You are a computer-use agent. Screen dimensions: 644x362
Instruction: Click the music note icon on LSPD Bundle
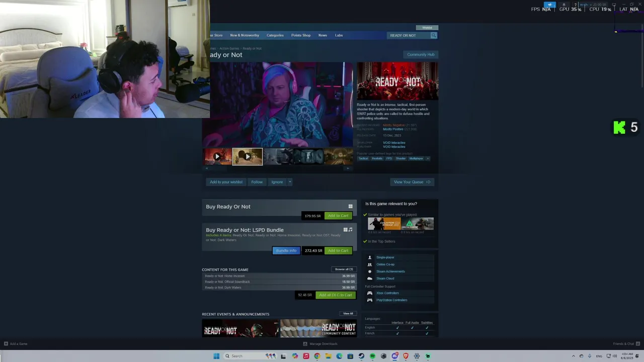[350, 230]
